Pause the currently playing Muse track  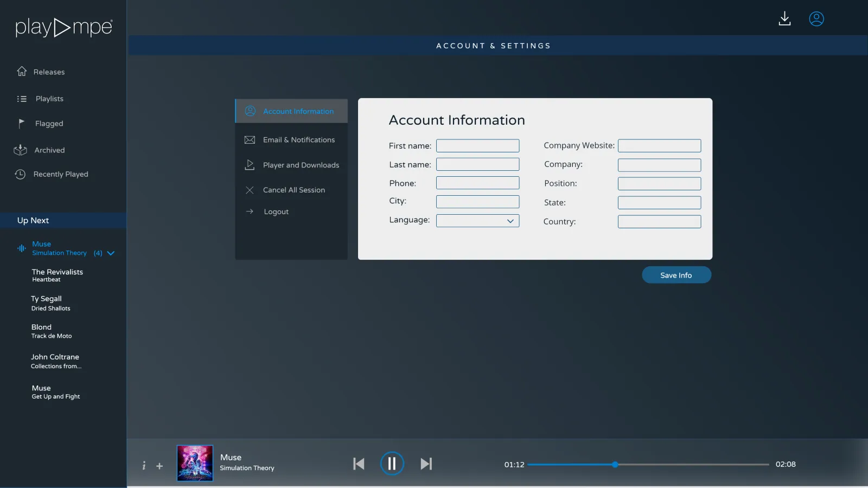pos(392,464)
